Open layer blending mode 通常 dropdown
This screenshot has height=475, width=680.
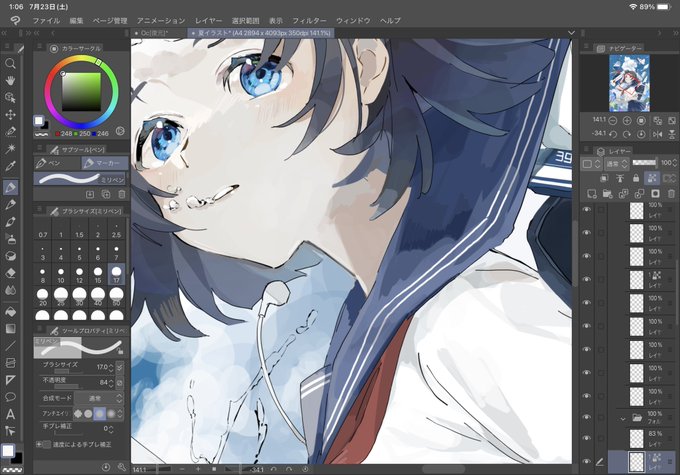point(617,164)
